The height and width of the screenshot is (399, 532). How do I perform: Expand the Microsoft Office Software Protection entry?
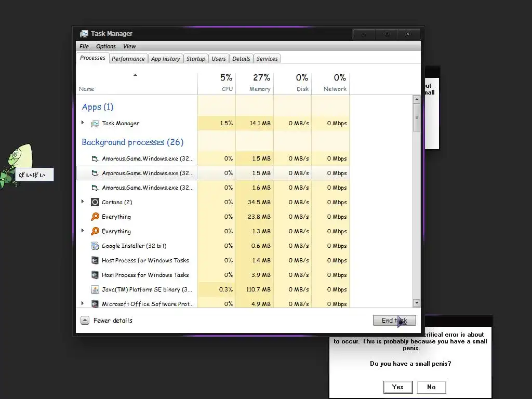[x=83, y=303]
